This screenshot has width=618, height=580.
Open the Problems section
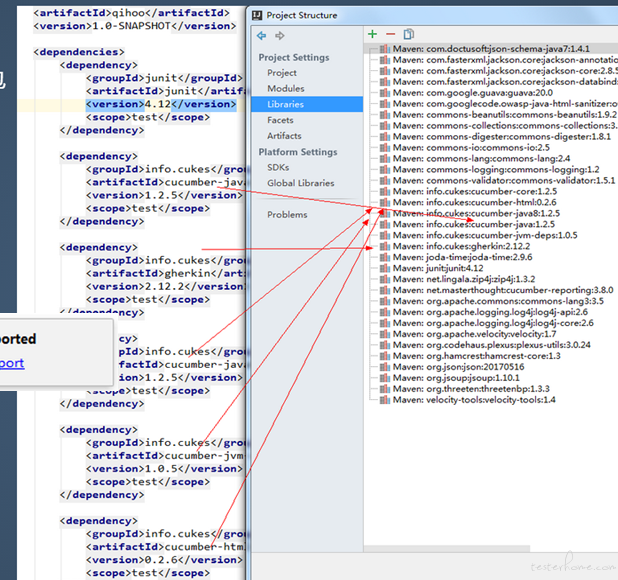[x=287, y=215]
